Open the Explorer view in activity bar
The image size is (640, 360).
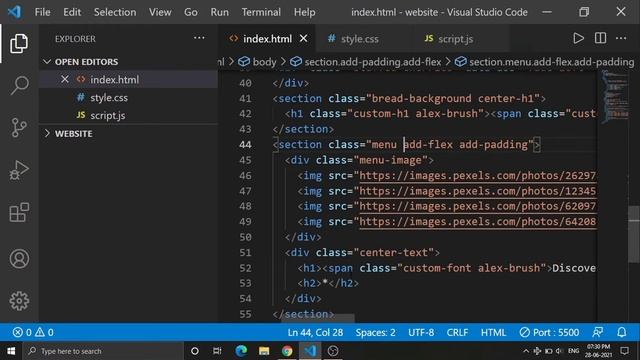[x=19, y=43]
